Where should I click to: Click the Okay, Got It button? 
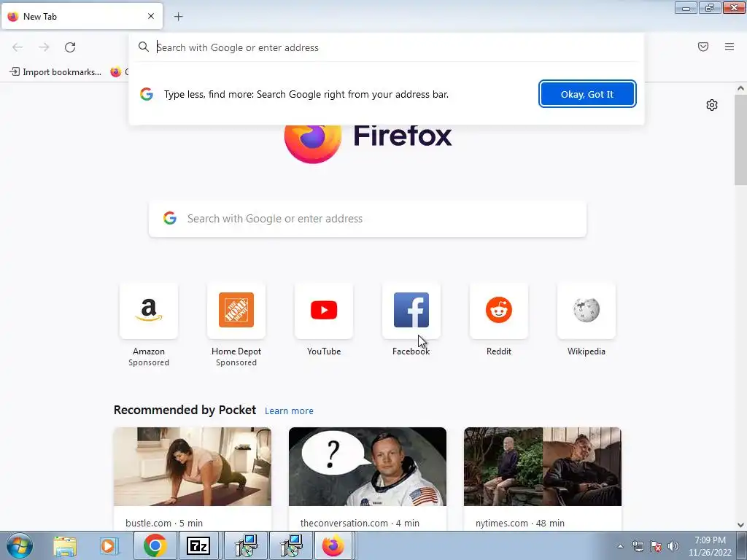tap(587, 94)
